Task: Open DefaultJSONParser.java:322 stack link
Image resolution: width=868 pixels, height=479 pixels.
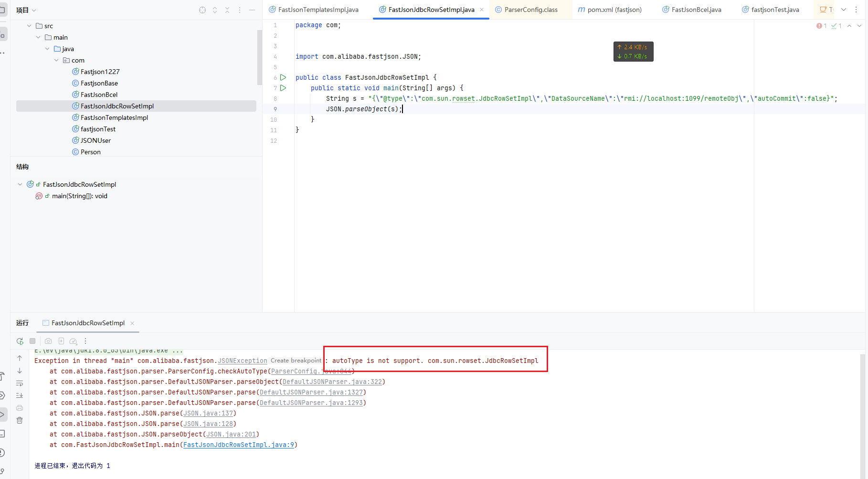Action: tap(332, 382)
